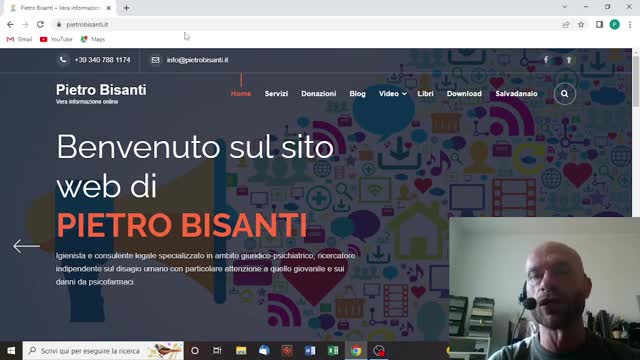The image size is (640, 360).
Task: Open the Chrome side panel icon
Action: click(599, 24)
